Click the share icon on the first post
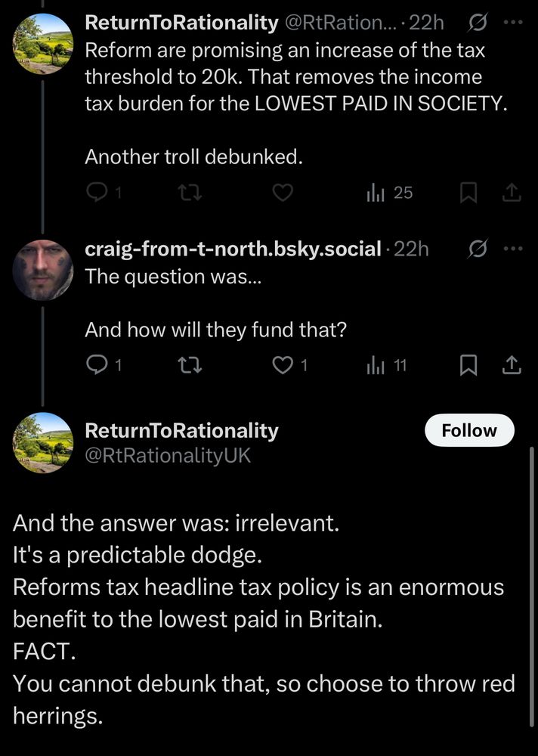 (x=512, y=192)
